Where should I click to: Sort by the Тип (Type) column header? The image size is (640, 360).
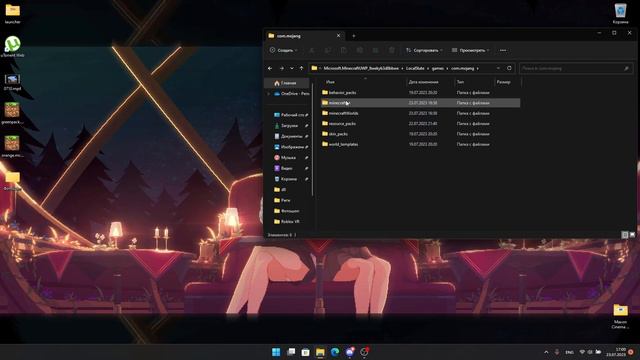(460, 82)
